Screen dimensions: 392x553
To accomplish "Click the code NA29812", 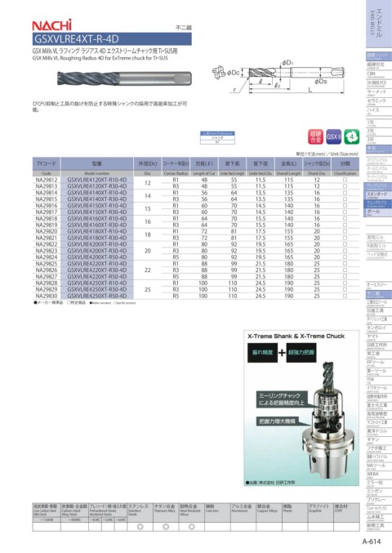I will pyautogui.click(x=47, y=180).
